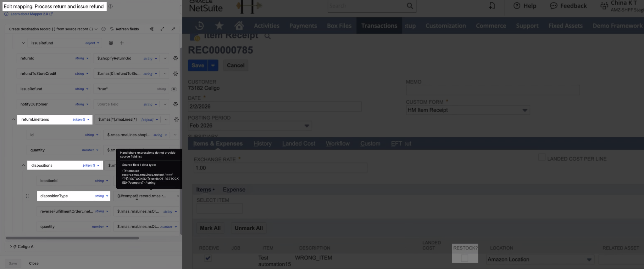Go to NetSuite Home icon
644x269 pixels.
pos(239,26)
